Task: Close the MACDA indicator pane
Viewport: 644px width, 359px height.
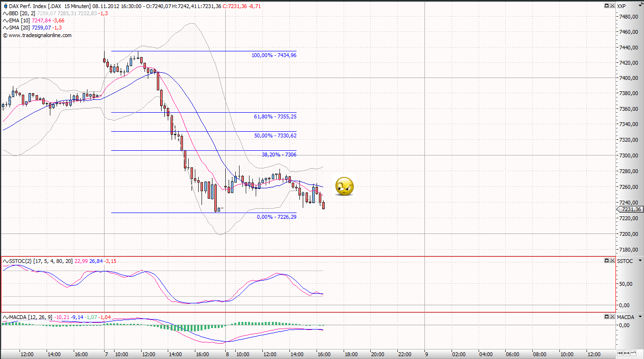Action: [612, 317]
